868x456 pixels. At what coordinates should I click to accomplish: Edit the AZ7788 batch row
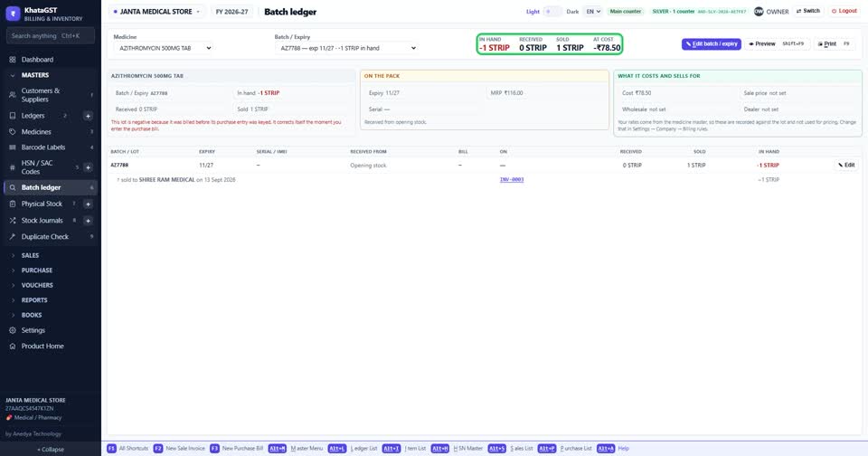click(x=846, y=165)
